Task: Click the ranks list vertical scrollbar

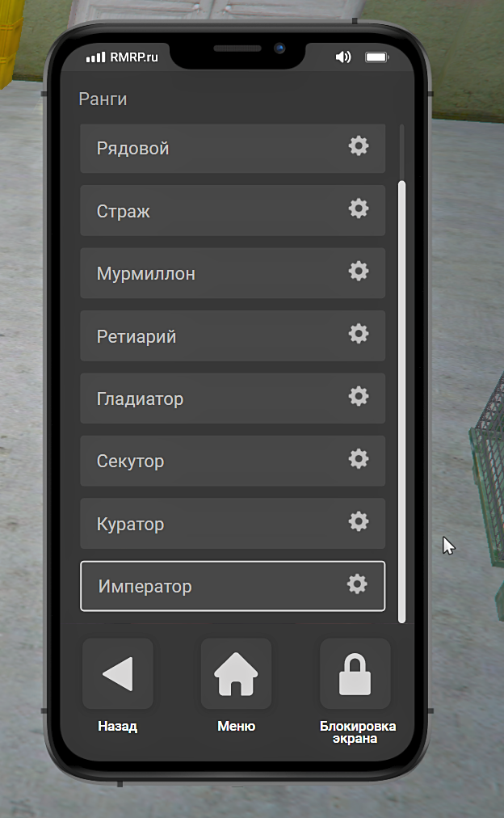Action: [401, 402]
